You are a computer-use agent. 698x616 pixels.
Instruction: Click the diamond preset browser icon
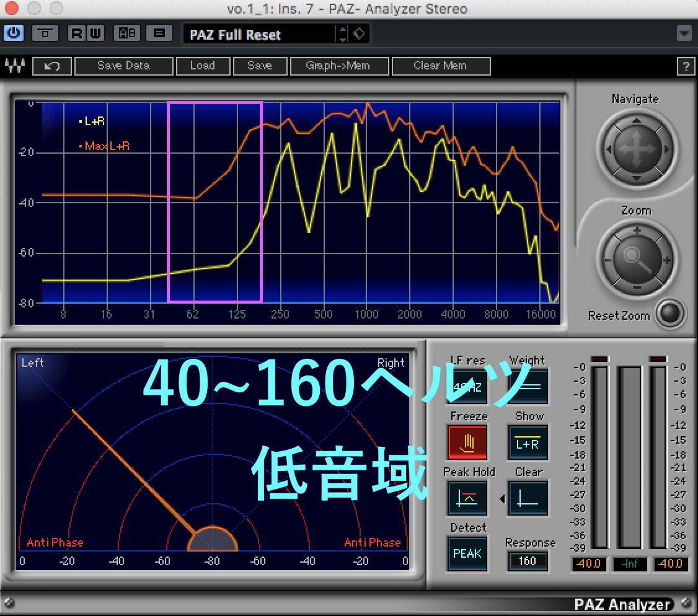click(360, 33)
